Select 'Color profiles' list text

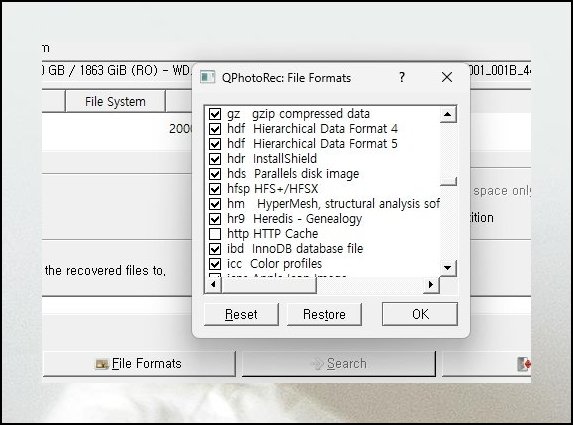(x=286, y=263)
